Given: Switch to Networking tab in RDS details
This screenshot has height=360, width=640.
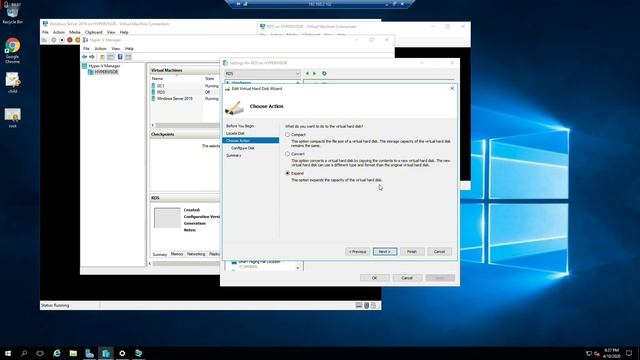Looking at the screenshot, I should pos(196,254).
